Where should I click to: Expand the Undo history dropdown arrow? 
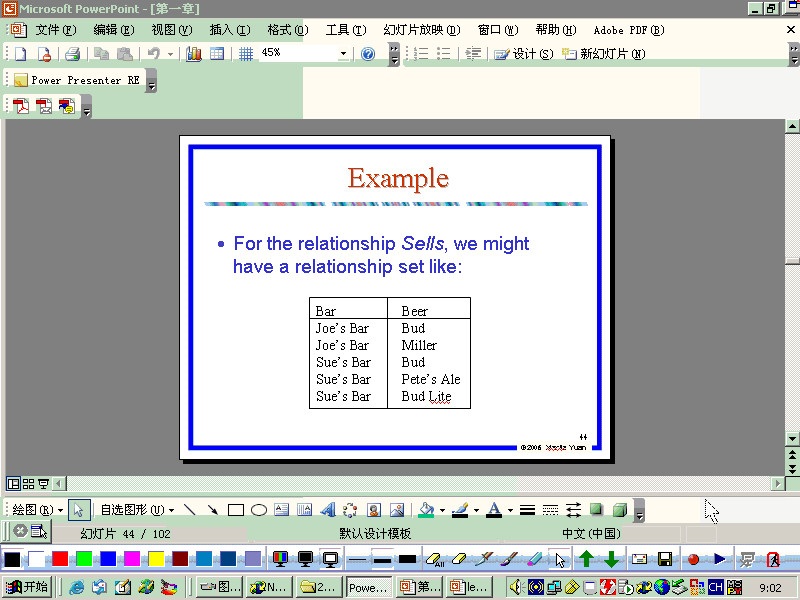(170, 53)
